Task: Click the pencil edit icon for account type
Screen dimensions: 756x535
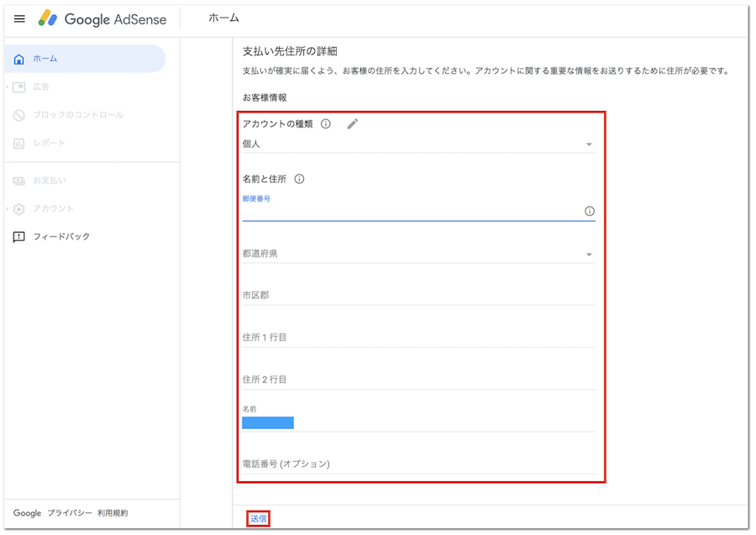Action: [x=353, y=124]
